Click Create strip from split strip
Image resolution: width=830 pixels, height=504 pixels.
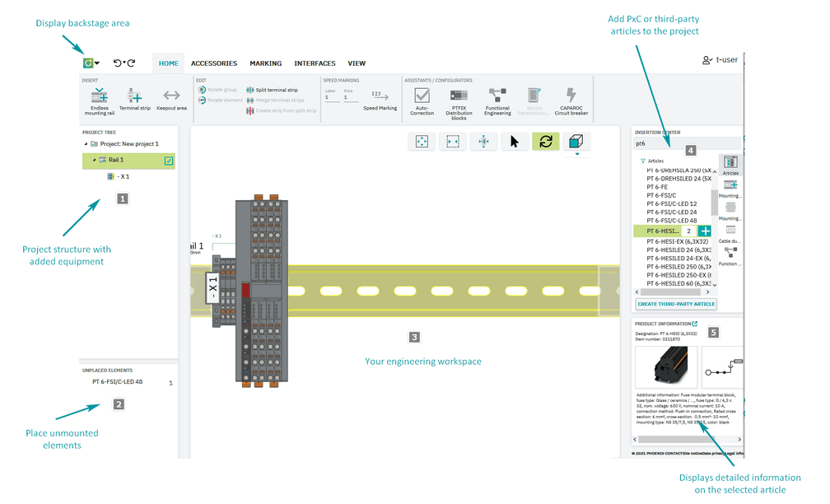(281, 110)
